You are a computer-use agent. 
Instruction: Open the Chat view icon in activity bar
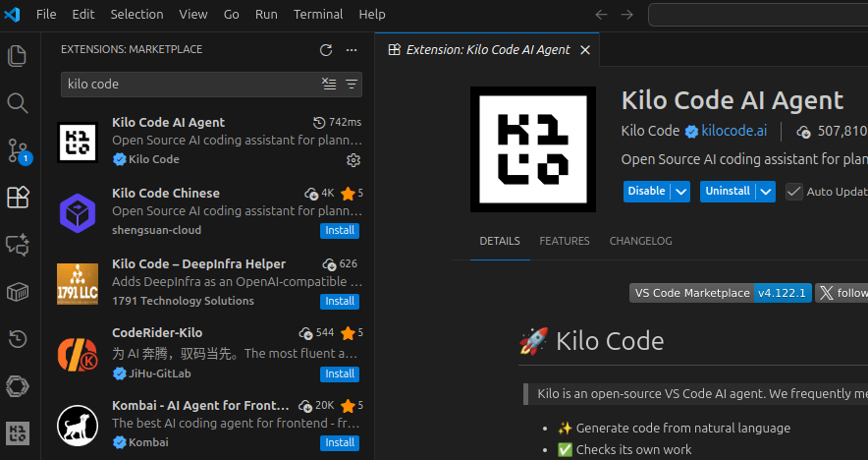click(17, 245)
